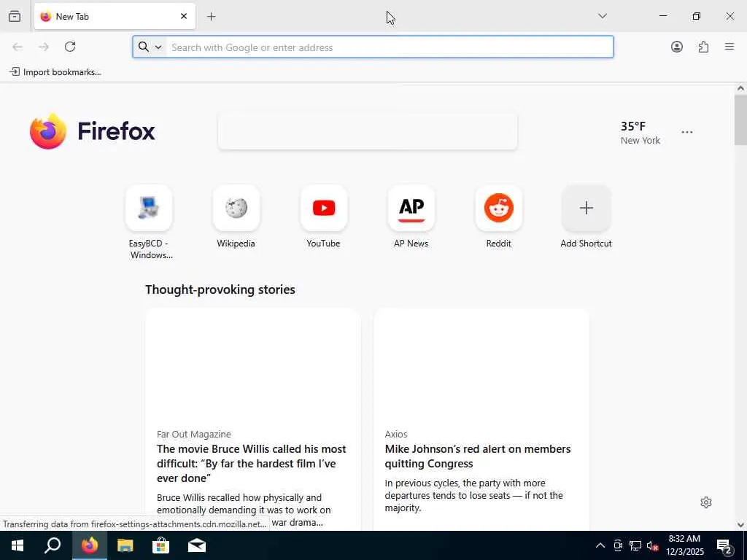Viewport: 747px width, 560px height.
Task: Open Mike Johnson's red alert story
Action: point(478,456)
